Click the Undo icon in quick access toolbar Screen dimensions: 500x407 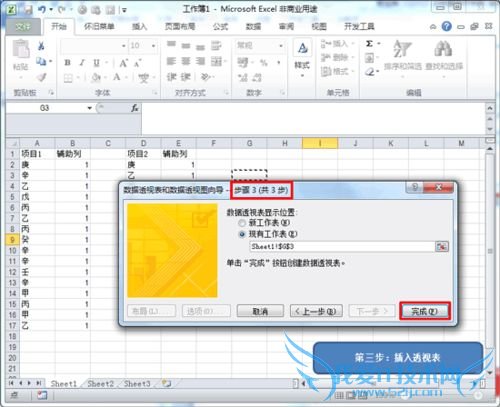[x=42, y=9]
